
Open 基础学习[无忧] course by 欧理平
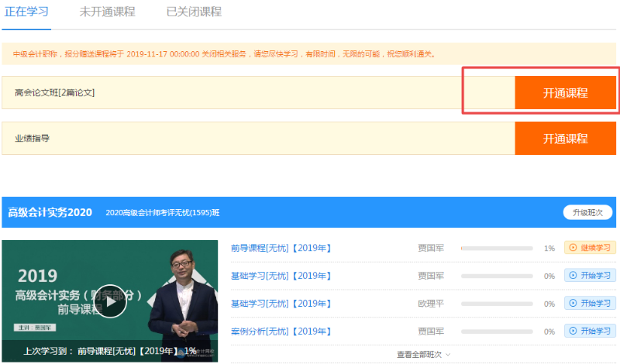click(x=281, y=304)
